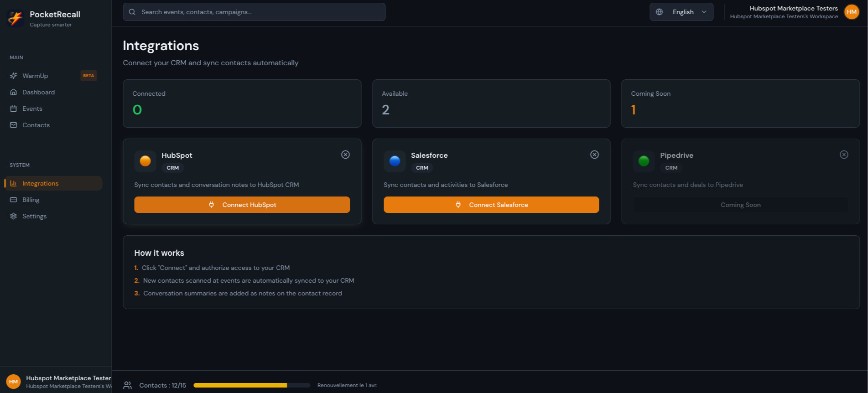This screenshot has height=393, width=868.
Task: Click the Pipedrive card status X icon
Action: [x=844, y=155]
